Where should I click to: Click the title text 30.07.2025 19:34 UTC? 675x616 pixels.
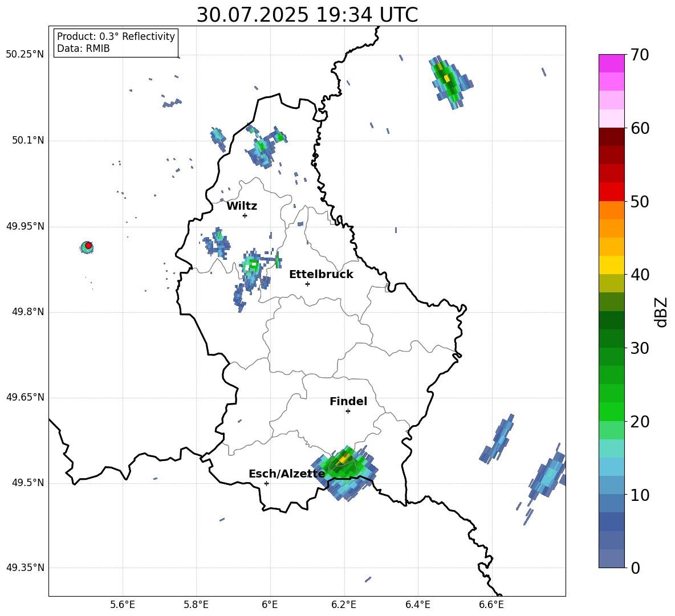pyautogui.click(x=307, y=15)
